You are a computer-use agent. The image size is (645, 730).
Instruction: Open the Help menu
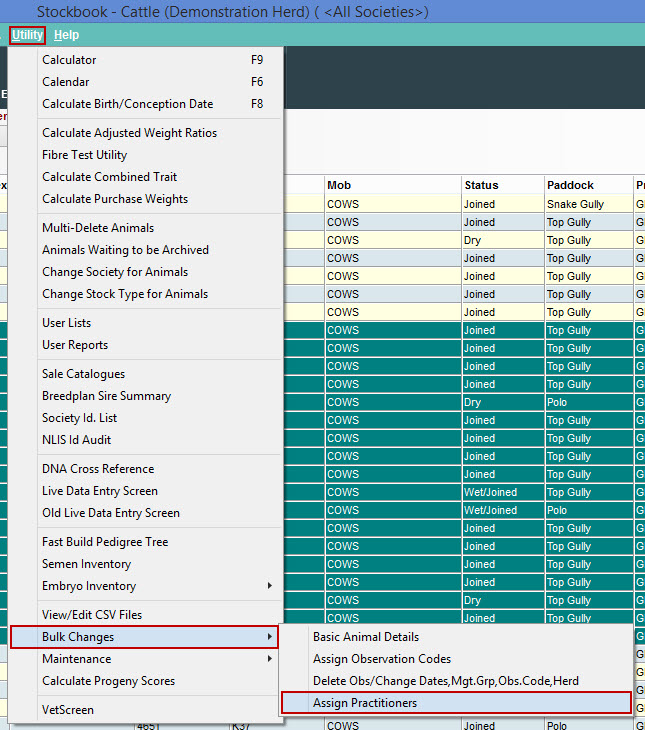66,35
